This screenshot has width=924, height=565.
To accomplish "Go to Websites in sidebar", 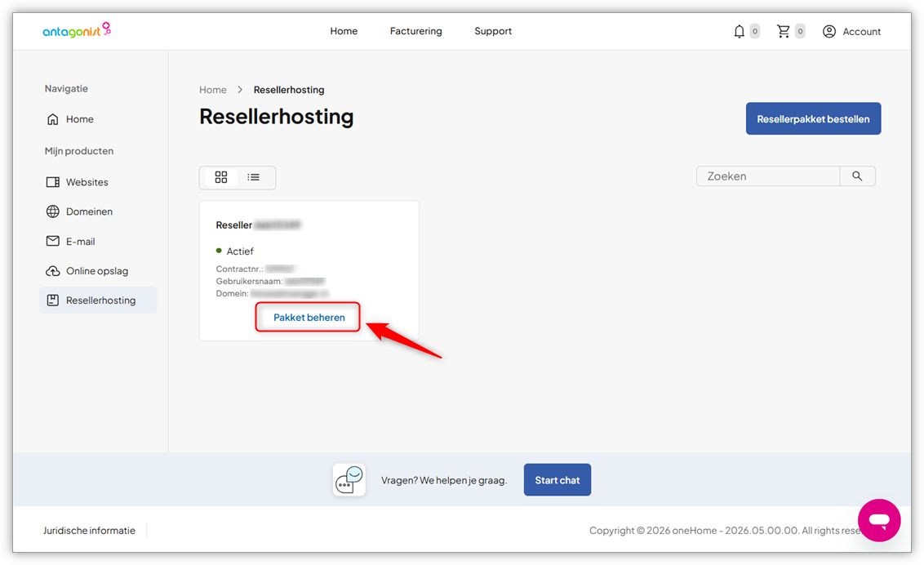I will (87, 182).
